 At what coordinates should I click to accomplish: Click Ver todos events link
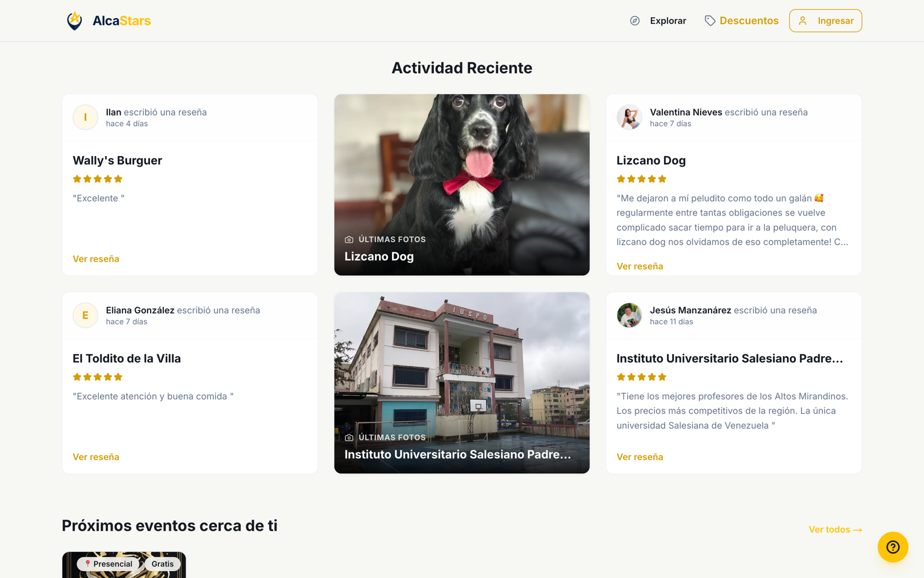pyautogui.click(x=835, y=529)
